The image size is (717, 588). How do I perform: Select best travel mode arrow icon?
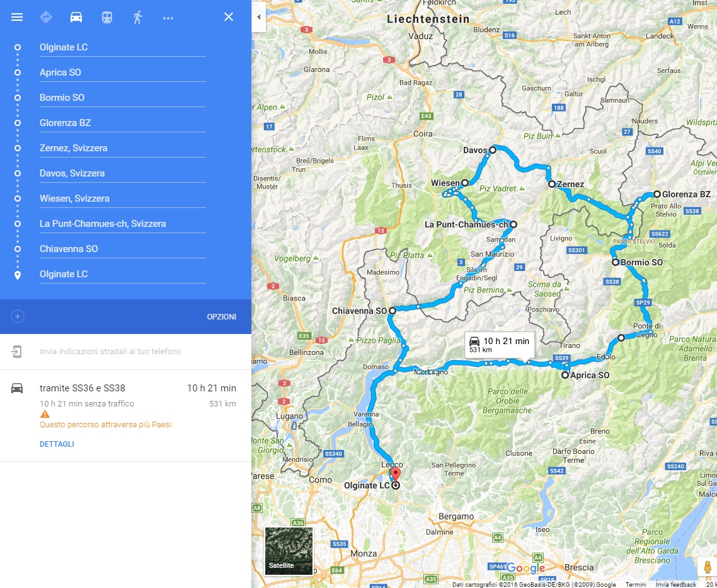click(x=46, y=18)
